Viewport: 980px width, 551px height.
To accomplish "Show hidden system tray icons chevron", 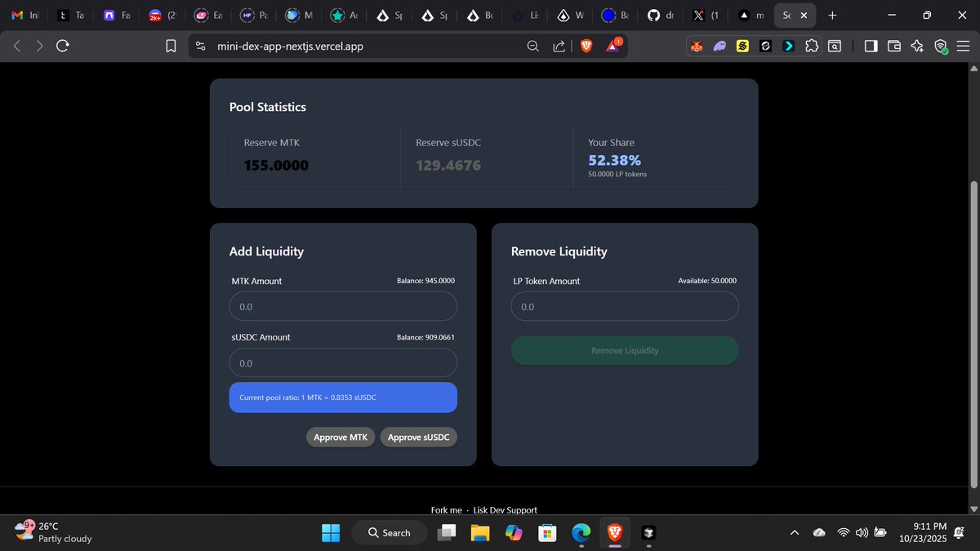I will (795, 533).
